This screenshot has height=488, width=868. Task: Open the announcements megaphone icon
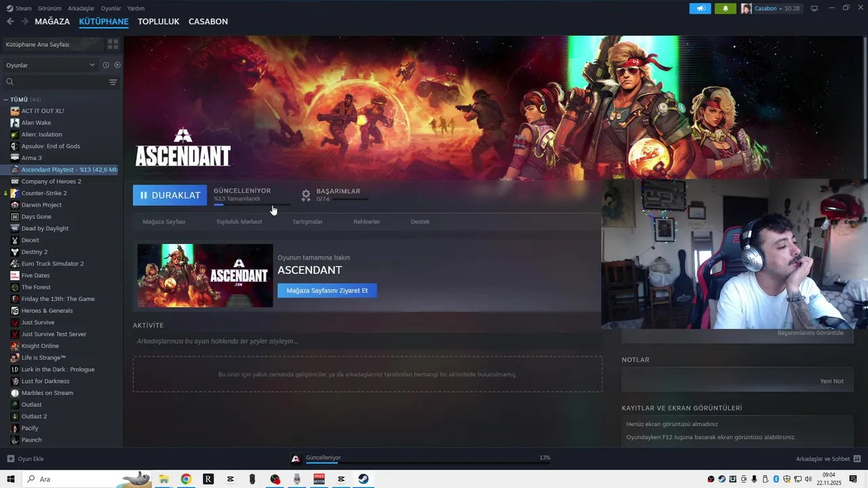click(x=701, y=8)
